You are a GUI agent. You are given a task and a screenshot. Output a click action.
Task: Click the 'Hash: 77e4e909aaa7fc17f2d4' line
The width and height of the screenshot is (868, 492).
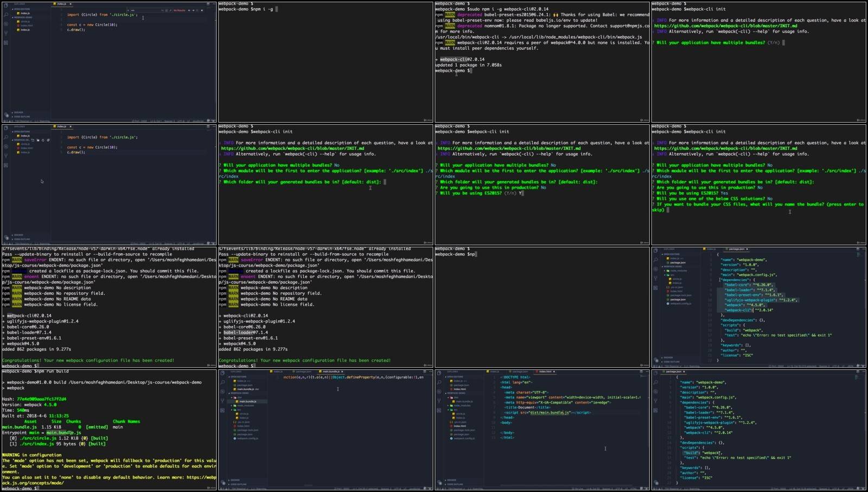[34, 399]
